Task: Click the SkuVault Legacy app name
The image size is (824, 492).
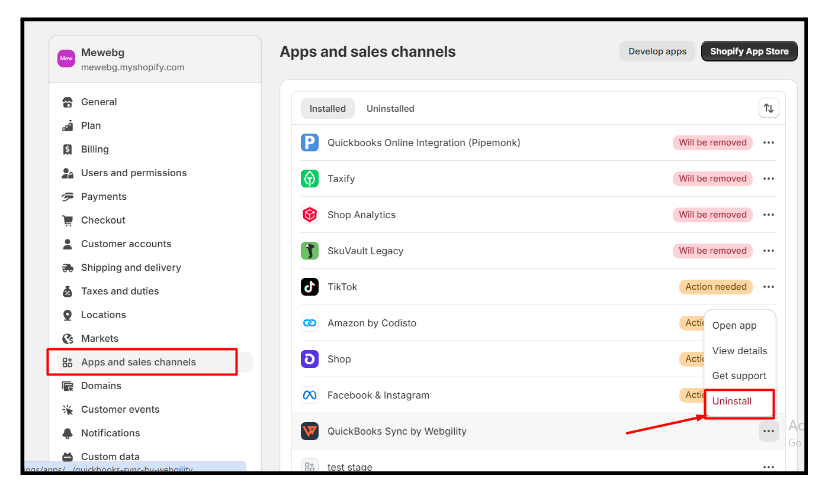Action: [x=365, y=251]
